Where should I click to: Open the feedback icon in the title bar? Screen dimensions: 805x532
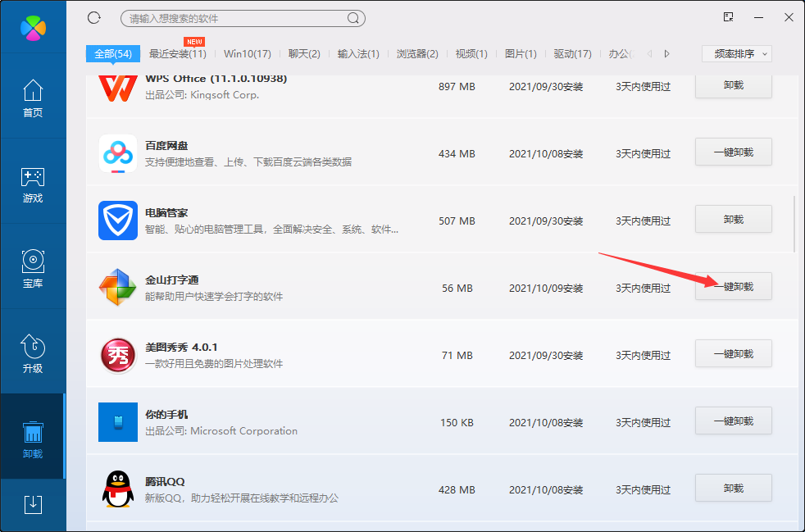click(x=728, y=17)
